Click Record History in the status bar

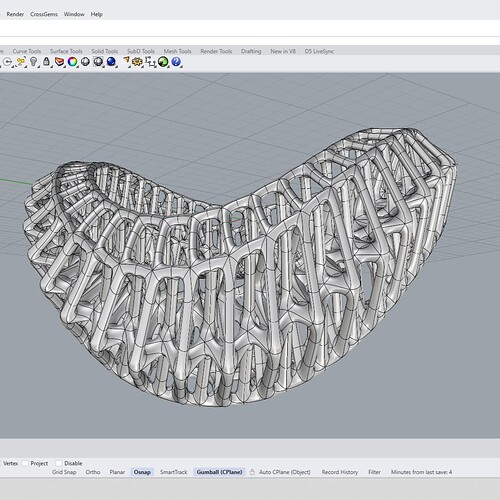[x=340, y=472]
